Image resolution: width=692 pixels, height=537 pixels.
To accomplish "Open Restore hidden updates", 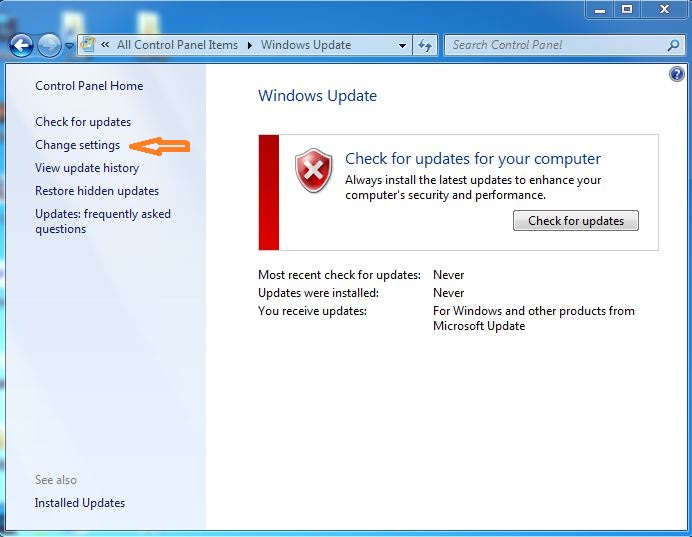I will point(97,191).
